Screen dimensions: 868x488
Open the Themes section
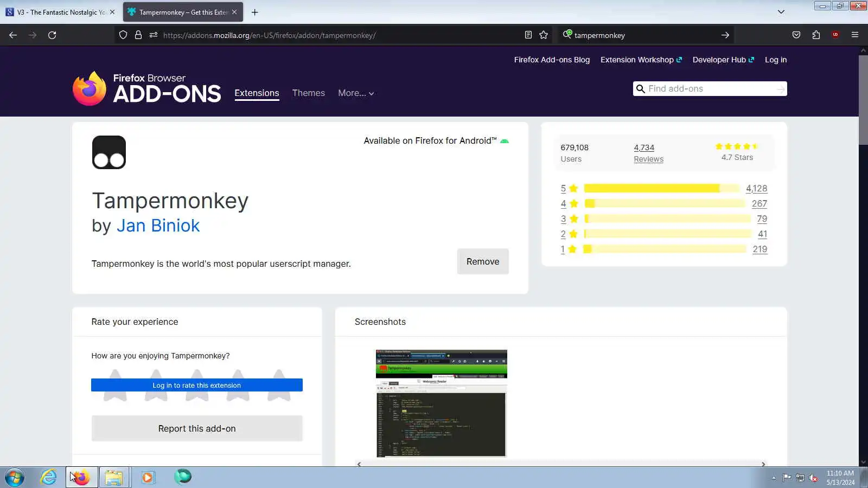coord(308,93)
